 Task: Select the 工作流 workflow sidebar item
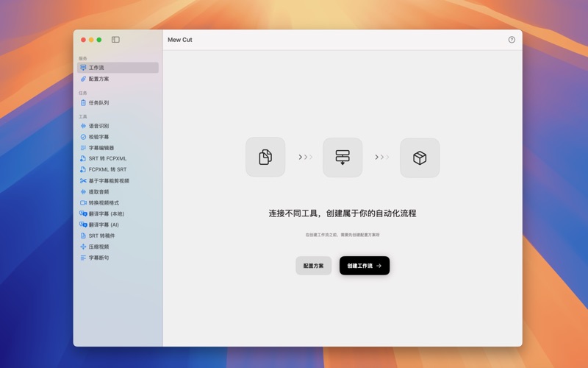point(118,68)
